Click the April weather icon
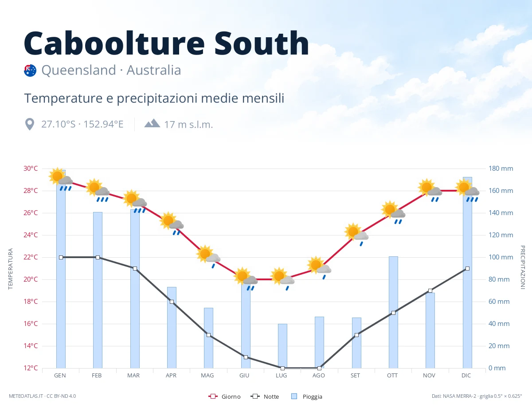 [172, 224]
